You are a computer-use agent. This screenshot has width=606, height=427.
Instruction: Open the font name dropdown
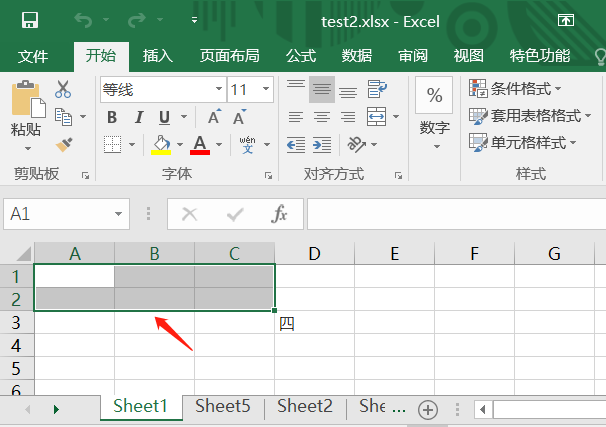(215, 90)
